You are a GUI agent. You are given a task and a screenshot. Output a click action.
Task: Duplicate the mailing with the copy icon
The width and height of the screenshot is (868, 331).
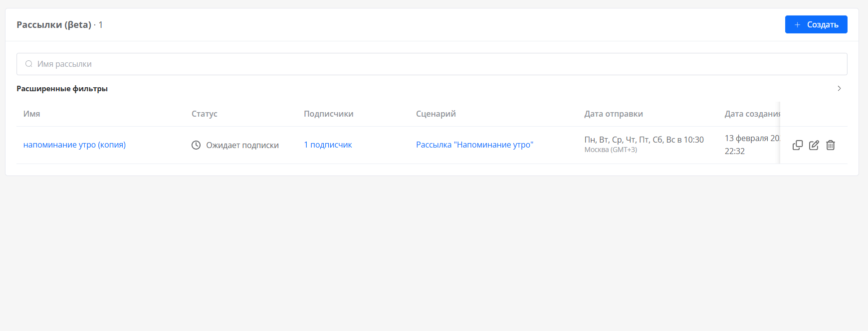797,145
